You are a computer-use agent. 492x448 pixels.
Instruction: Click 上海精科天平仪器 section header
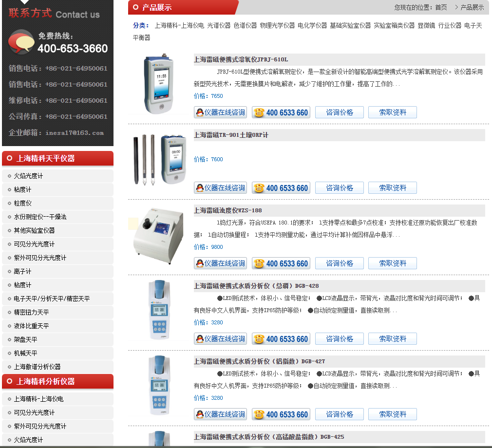click(58, 158)
